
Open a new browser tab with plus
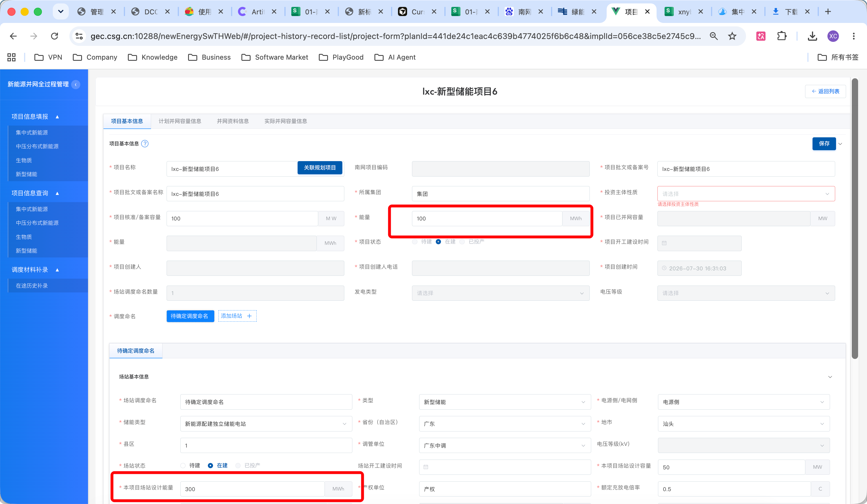[x=828, y=12]
